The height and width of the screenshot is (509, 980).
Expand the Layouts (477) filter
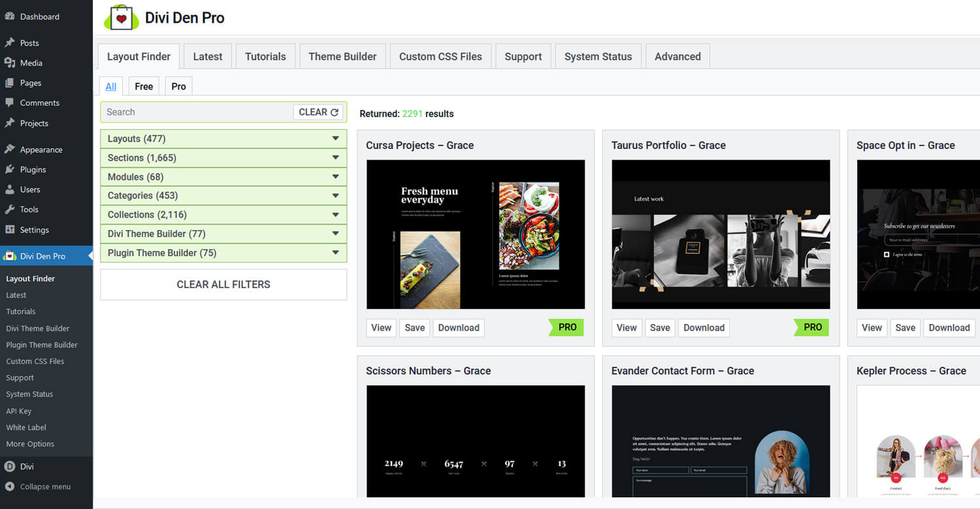click(x=223, y=139)
